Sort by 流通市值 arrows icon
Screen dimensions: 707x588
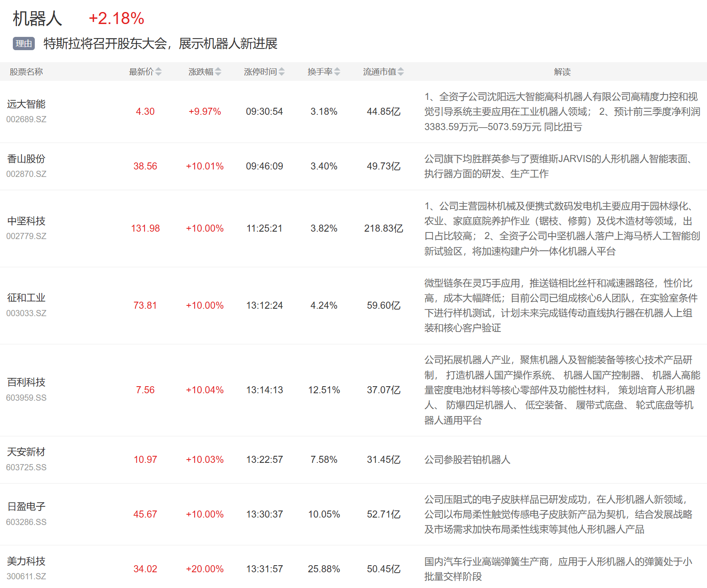pyautogui.click(x=401, y=72)
